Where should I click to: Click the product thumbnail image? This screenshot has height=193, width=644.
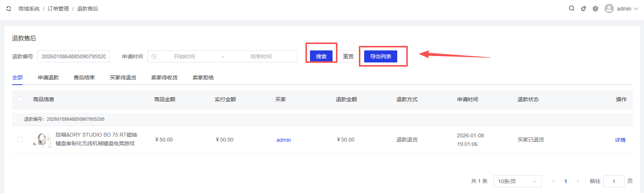[x=43, y=140]
